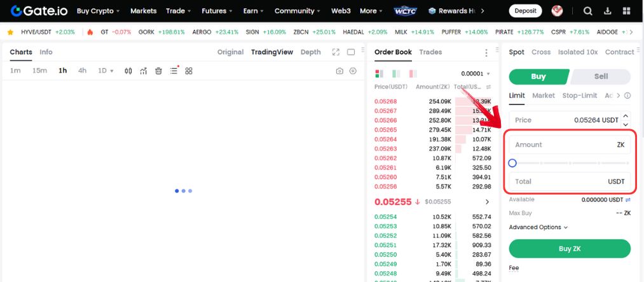Show asks-only red order book view

413,74
